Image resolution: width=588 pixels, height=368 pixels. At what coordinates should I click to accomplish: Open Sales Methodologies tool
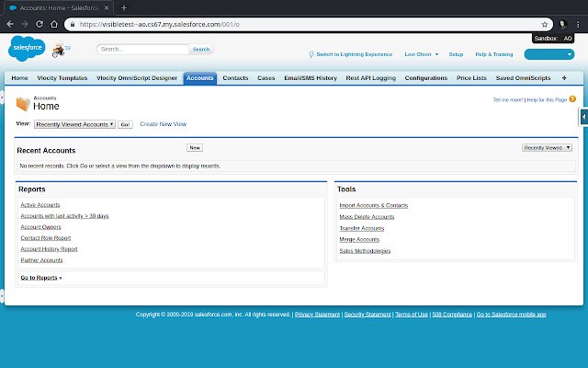365,251
